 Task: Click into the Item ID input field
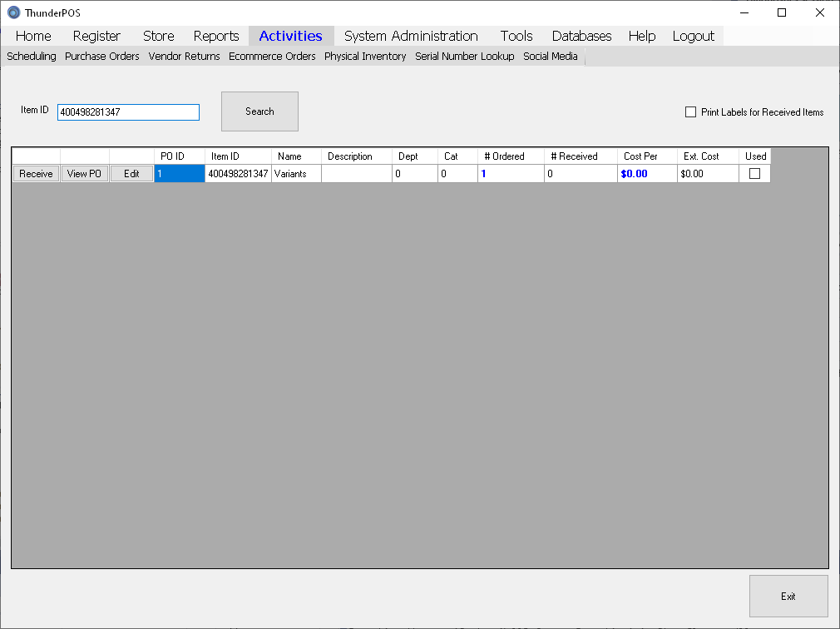click(x=128, y=112)
